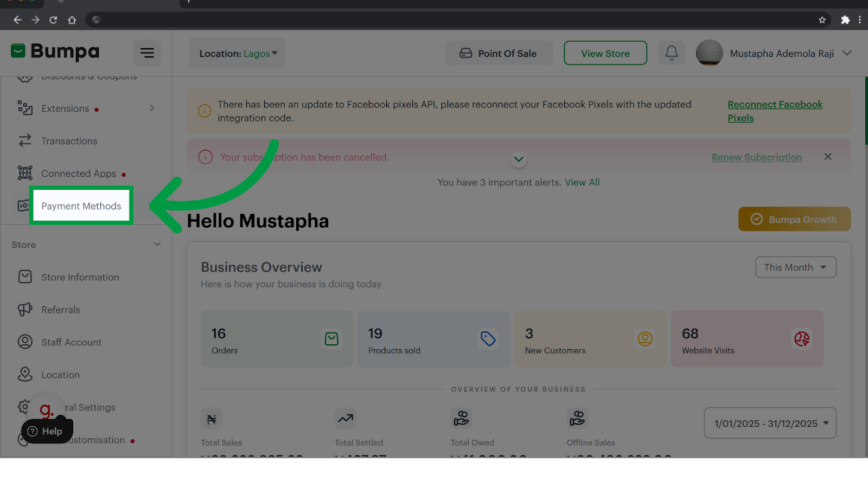The width and height of the screenshot is (868, 488).
Task: Click the Location pin icon
Action: click(25, 374)
